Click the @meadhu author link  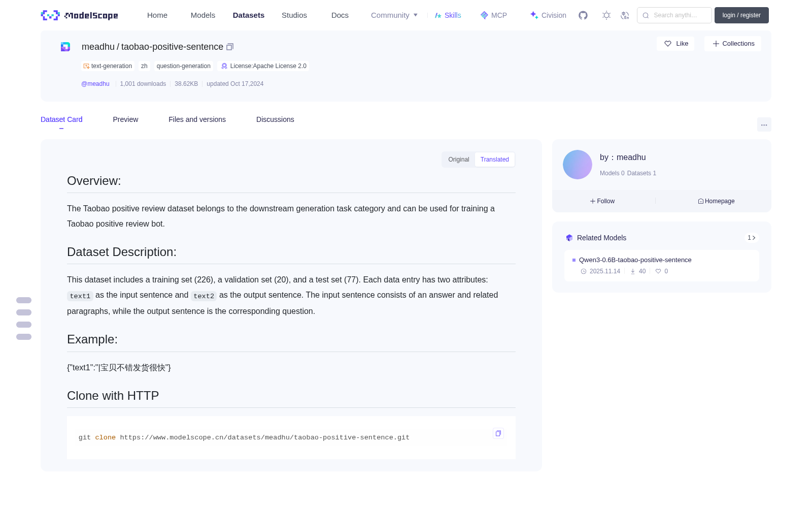coord(95,84)
